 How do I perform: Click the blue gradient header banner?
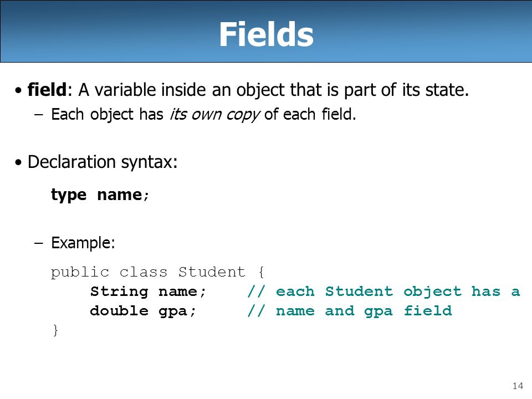(266, 31)
